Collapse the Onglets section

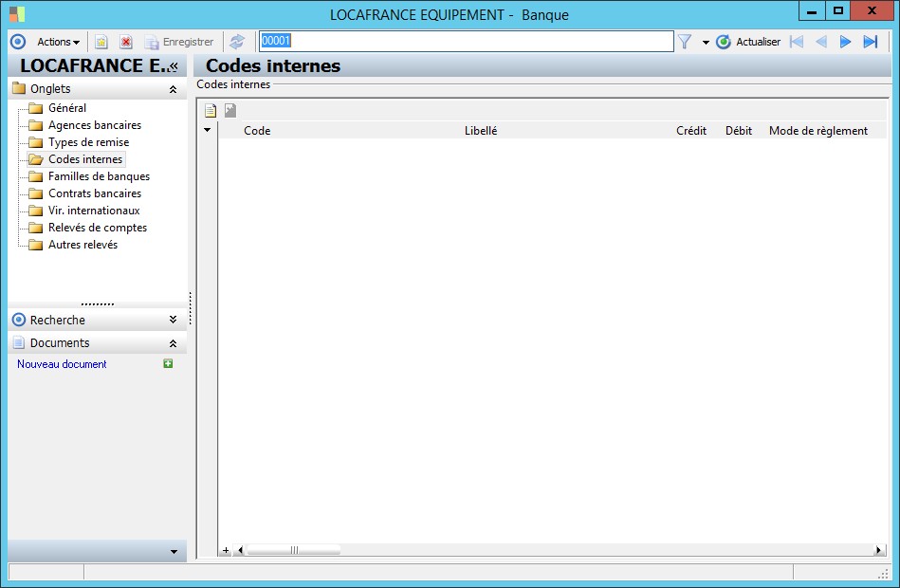[x=173, y=89]
